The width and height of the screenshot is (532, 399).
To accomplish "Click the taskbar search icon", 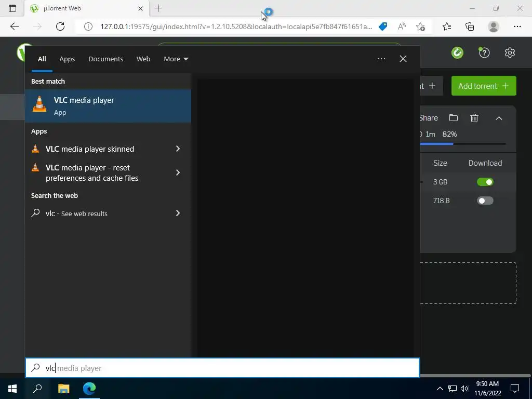I will pos(37,389).
